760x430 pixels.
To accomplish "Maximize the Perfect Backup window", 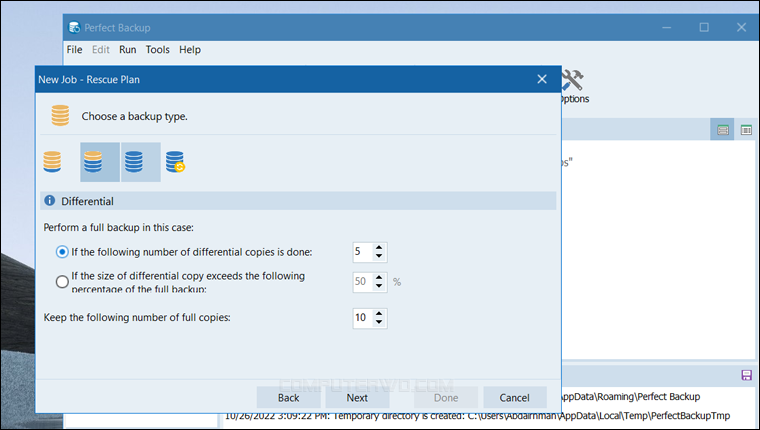I will (704, 28).
